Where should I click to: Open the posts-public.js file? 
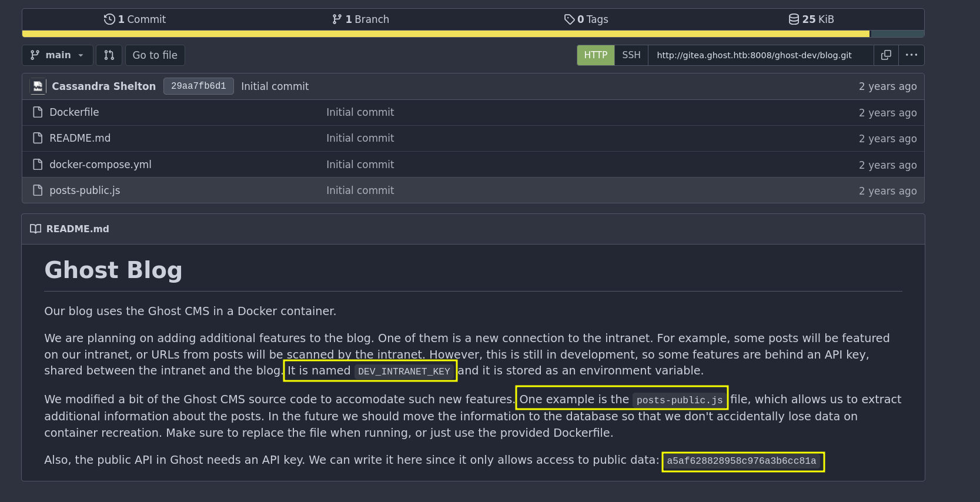85,190
